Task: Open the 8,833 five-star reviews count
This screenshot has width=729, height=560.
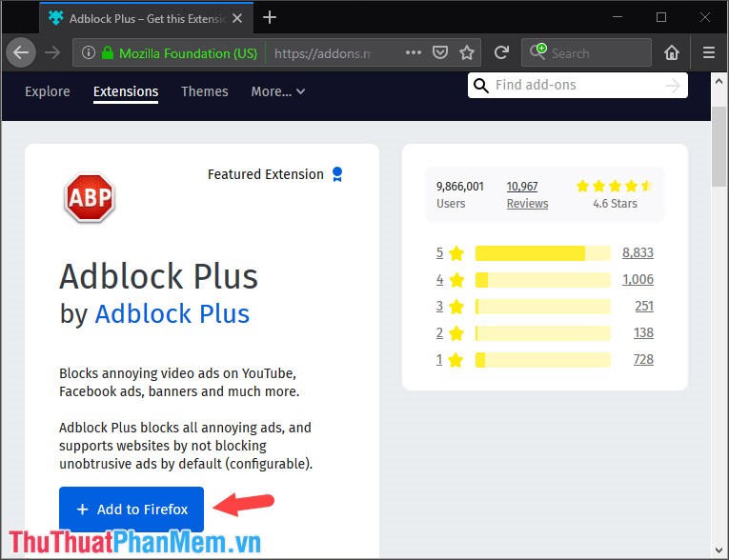Action: pyautogui.click(x=638, y=252)
